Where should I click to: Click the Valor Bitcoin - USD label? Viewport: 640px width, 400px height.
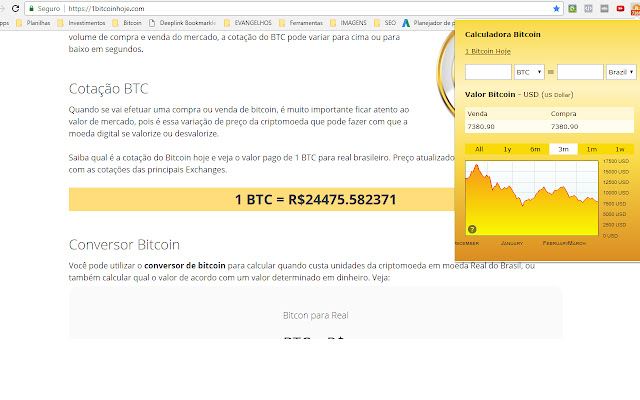519,94
